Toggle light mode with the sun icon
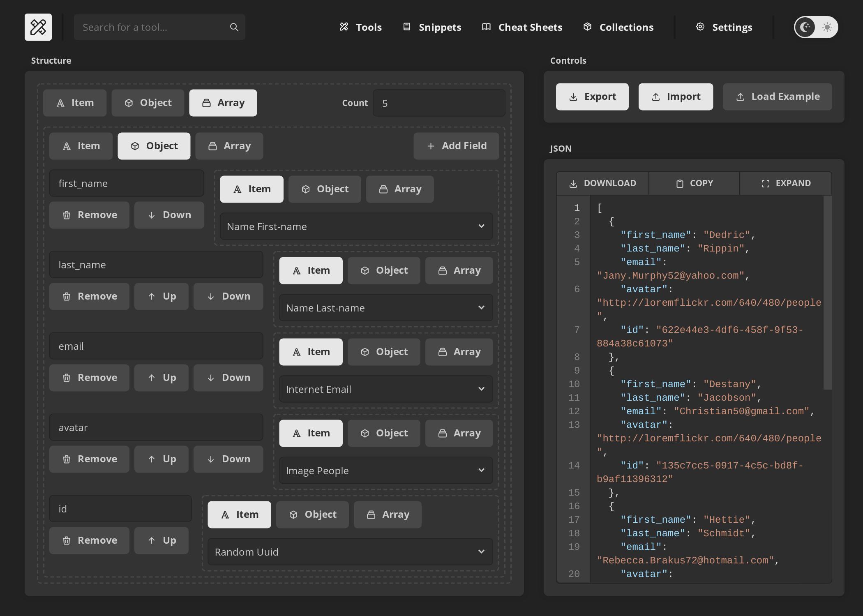The image size is (863, 616). (826, 27)
